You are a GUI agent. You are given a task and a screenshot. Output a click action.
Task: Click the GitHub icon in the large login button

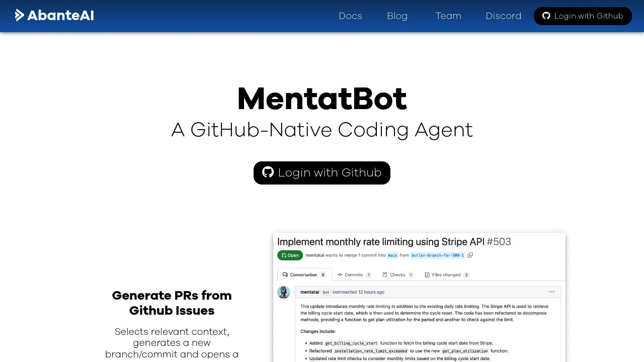[x=268, y=172]
